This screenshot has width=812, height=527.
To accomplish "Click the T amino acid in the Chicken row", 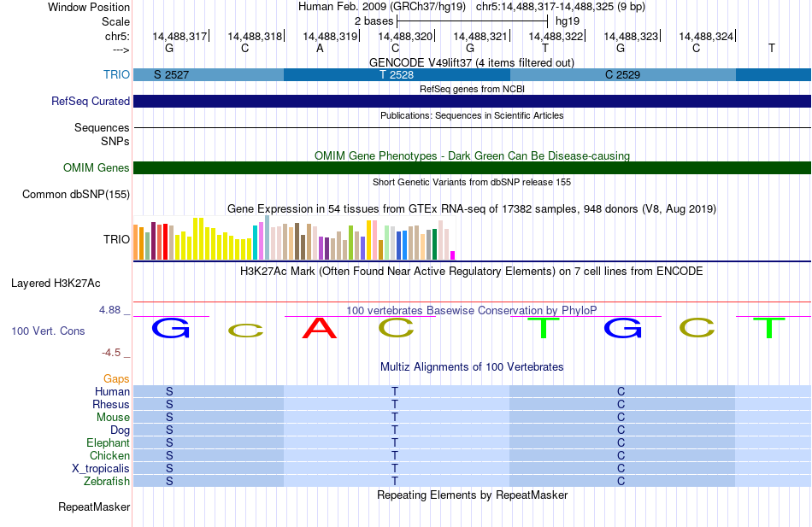I will tap(395, 455).
